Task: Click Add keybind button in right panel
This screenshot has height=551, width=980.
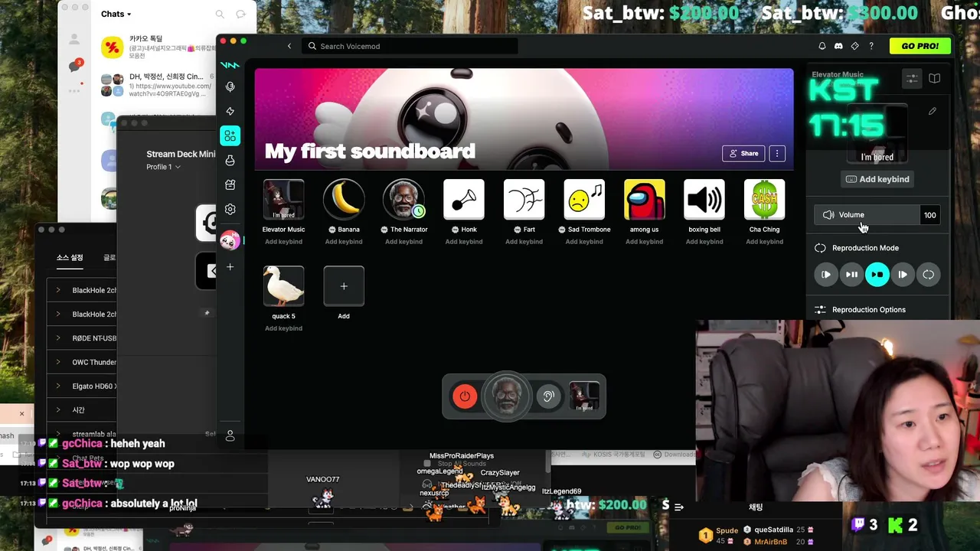Action: point(877,179)
